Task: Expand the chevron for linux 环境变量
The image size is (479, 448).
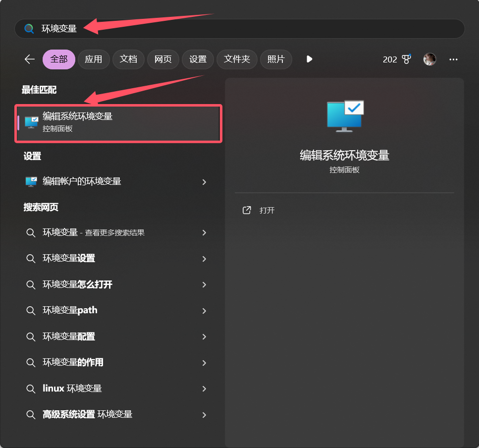Action: (205, 389)
